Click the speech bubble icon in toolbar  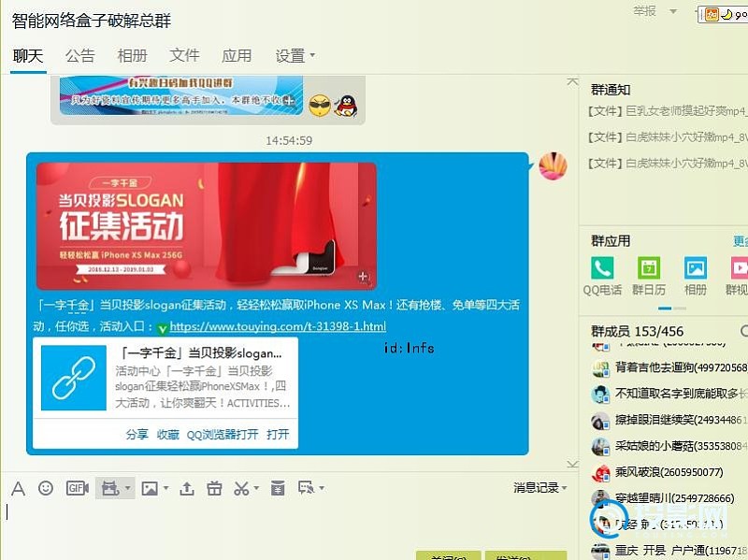(x=307, y=487)
